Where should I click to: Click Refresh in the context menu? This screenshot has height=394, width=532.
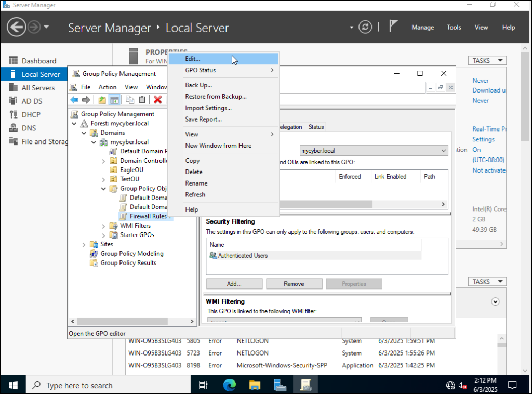coord(223,195)
